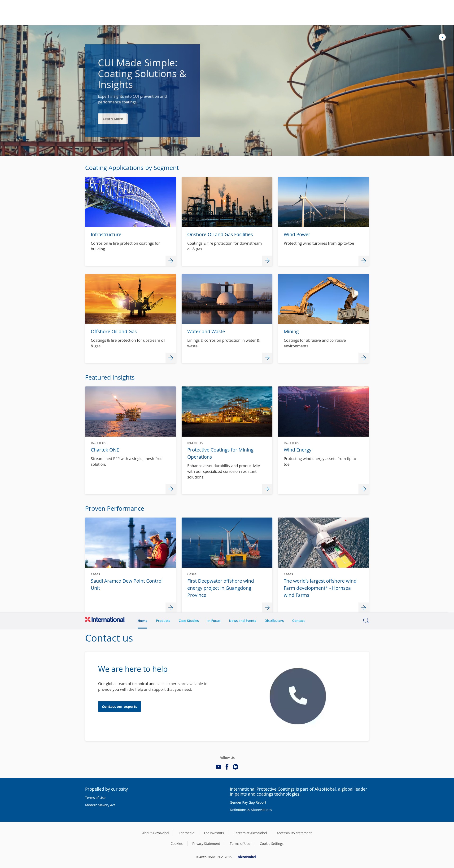
Task: Click the Infrastructure card arrow icon
Action: click(x=171, y=261)
